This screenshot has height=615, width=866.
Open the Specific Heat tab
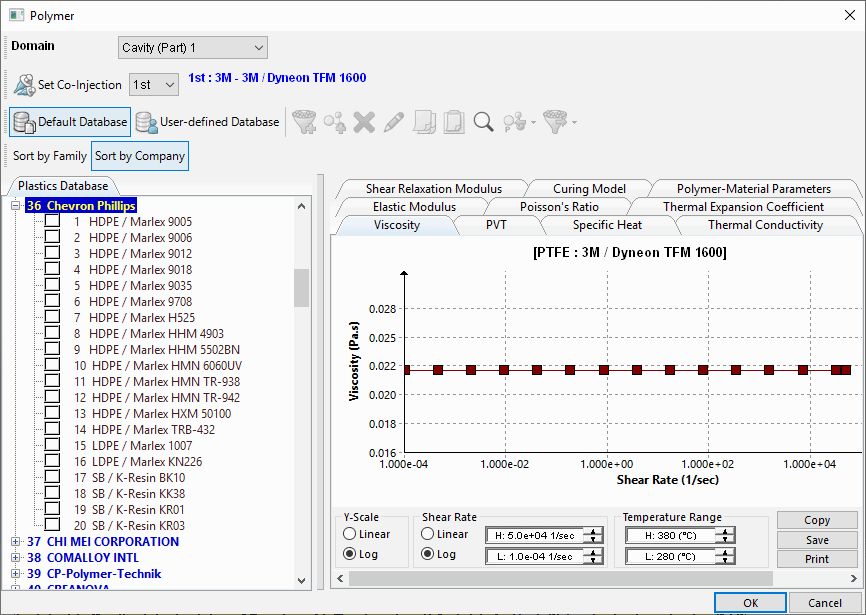click(x=607, y=225)
